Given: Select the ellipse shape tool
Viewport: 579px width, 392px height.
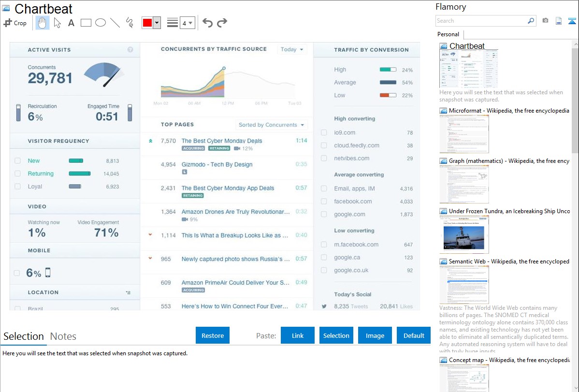Looking at the screenshot, I should [101, 23].
